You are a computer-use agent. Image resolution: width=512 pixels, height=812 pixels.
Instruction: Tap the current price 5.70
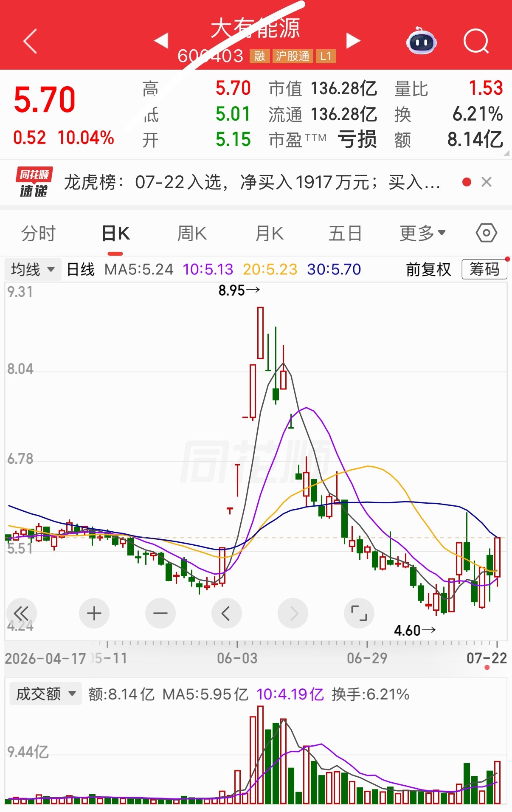coord(45,100)
